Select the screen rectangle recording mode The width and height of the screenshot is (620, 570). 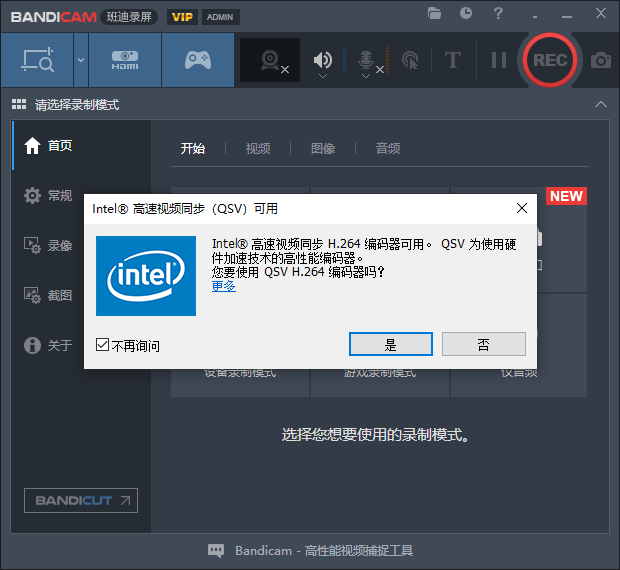pos(36,60)
